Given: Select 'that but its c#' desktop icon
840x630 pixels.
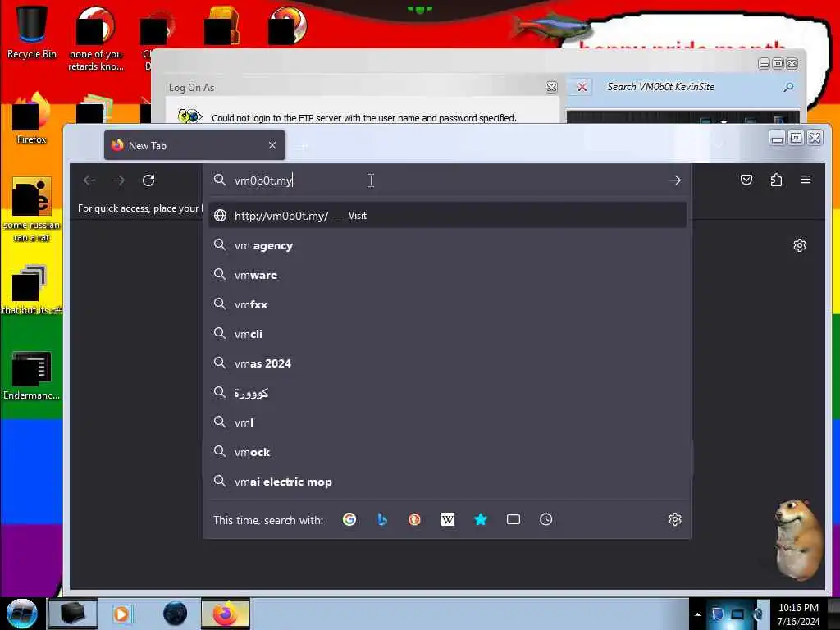Looking at the screenshot, I should pyautogui.click(x=32, y=290).
